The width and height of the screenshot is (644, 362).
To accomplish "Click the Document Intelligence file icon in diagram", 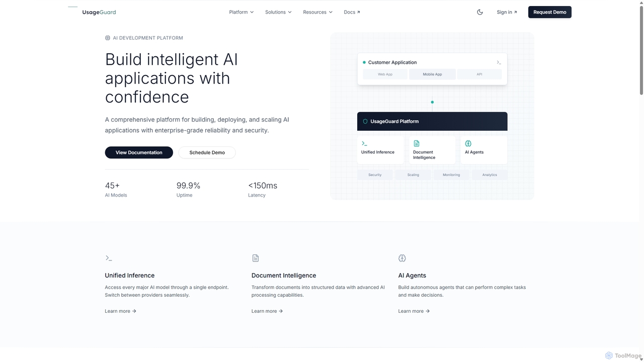I will pos(416,143).
